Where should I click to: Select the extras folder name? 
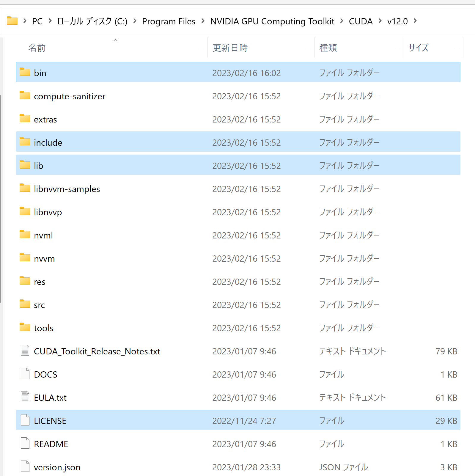pyautogui.click(x=45, y=120)
